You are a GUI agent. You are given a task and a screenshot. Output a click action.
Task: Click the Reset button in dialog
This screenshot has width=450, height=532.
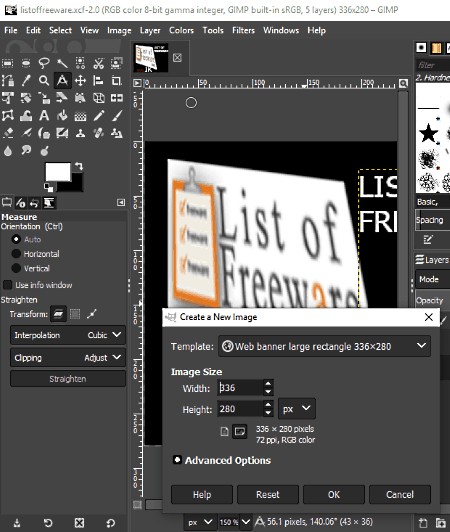(268, 495)
